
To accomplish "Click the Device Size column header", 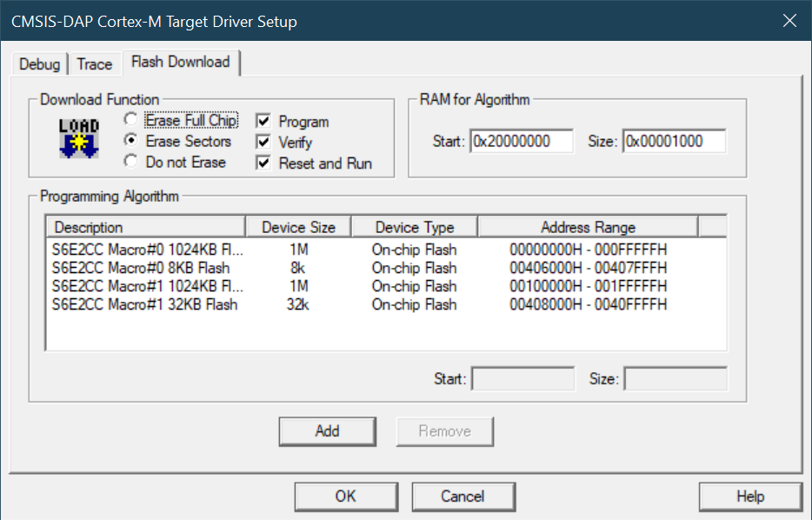I will 298,227.
